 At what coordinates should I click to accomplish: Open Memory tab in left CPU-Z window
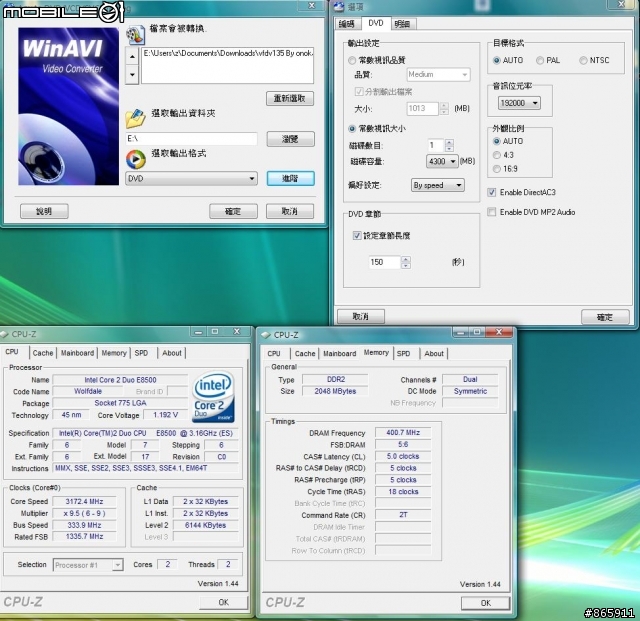point(114,353)
